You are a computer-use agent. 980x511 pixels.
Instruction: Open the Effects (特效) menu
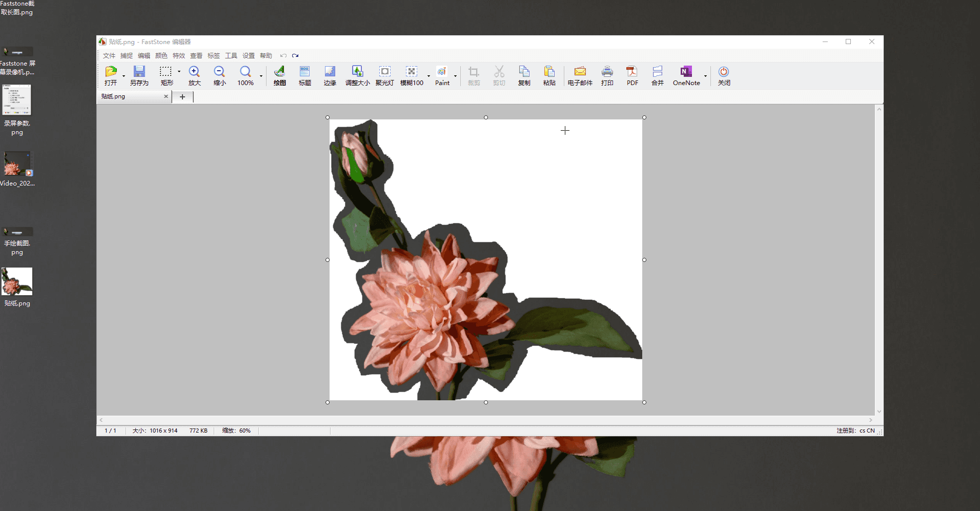(178, 56)
